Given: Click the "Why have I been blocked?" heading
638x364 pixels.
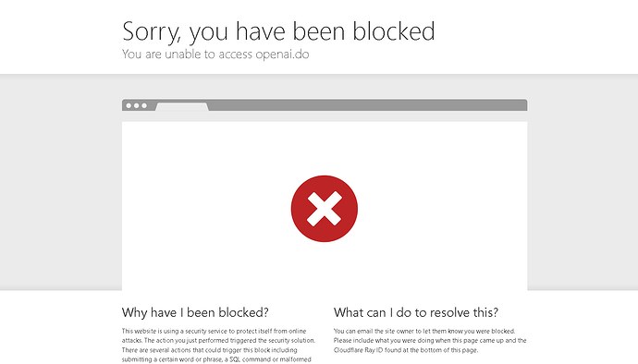Looking at the screenshot, I should (195, 312).
